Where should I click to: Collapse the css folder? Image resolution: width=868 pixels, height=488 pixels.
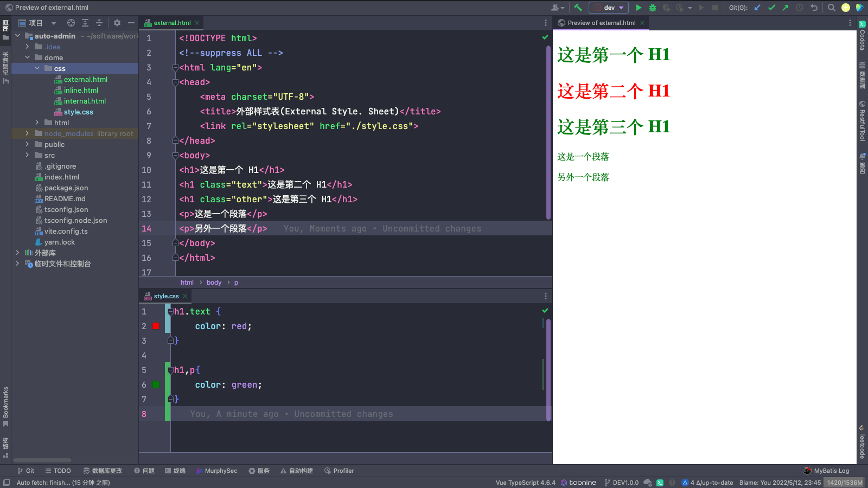[37, 68]
